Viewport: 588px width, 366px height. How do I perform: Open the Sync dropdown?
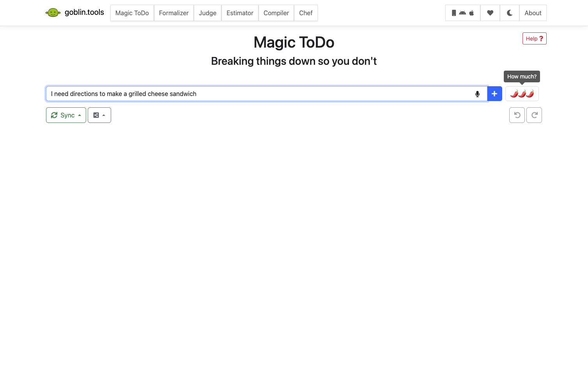[x=66, y=115]
